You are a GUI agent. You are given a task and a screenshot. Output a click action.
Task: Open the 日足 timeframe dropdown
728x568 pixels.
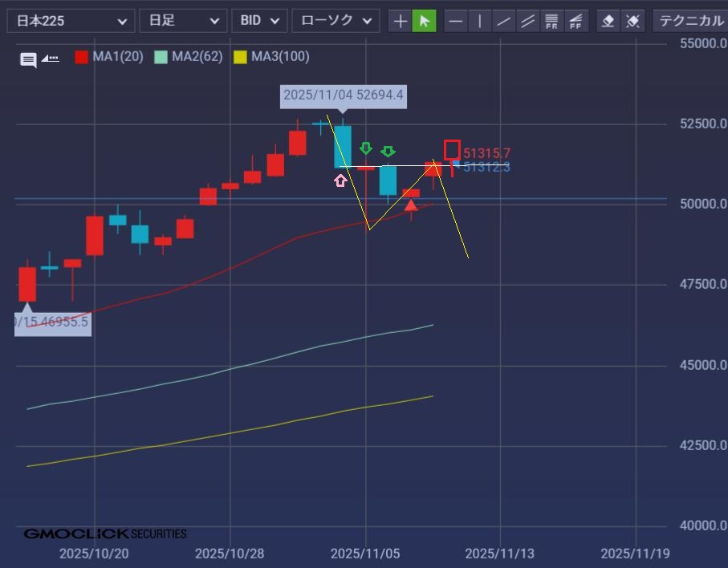coord(182,21)
